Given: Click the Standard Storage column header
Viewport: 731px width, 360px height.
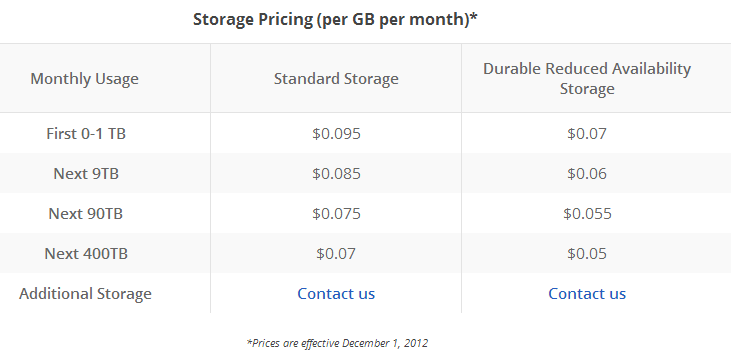Looking at the screenshot, I should pos(336,78).
